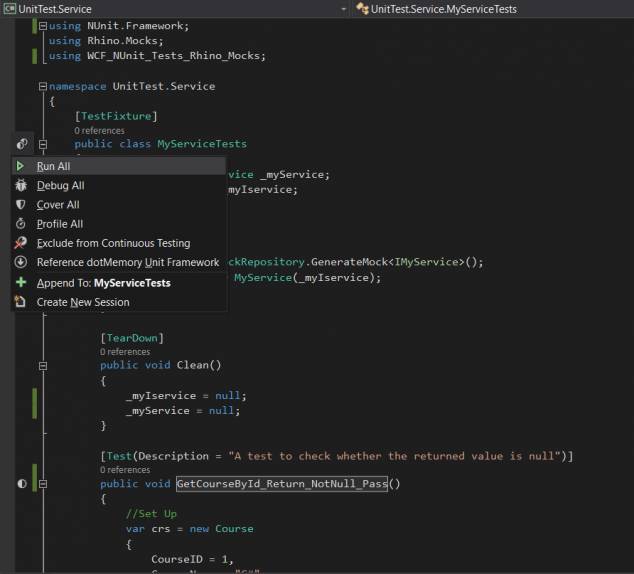Click NUnit.Framework in using line
The width and height of the screenshot is (634, 574).
click(135, 26)
